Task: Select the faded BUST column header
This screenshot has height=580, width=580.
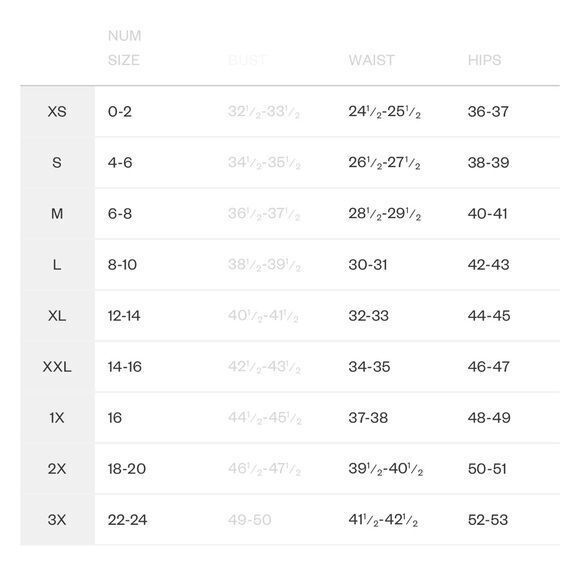Action: tap(247, 60)
